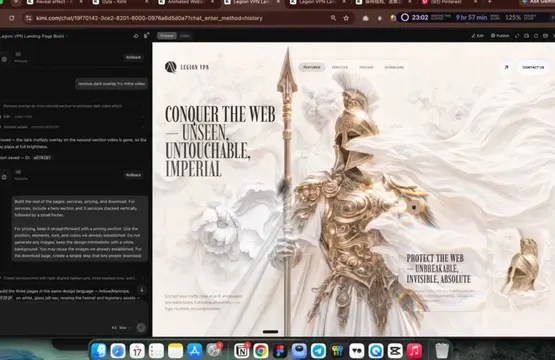Open CapCut from the Dock
The width and height of the screenshot is (555, 360).
coord(395,351)
